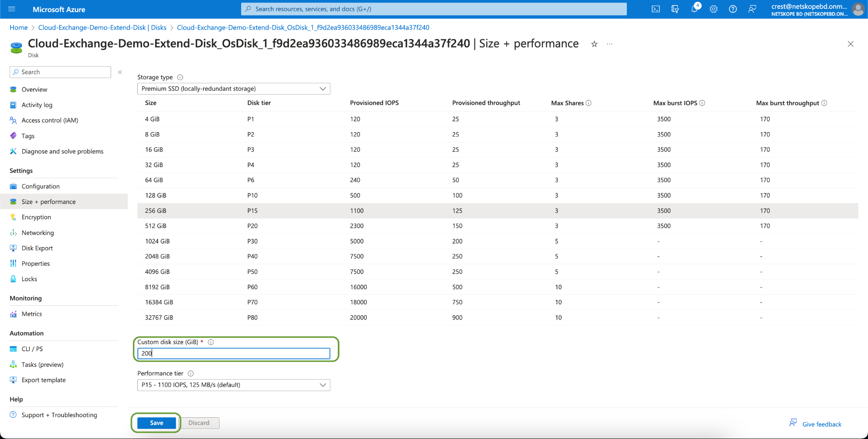Image resolution: width=868 pixels, height=439 pixels.
Task: Launch Cloud Shell from the top bar
Action: pos(656,9)
